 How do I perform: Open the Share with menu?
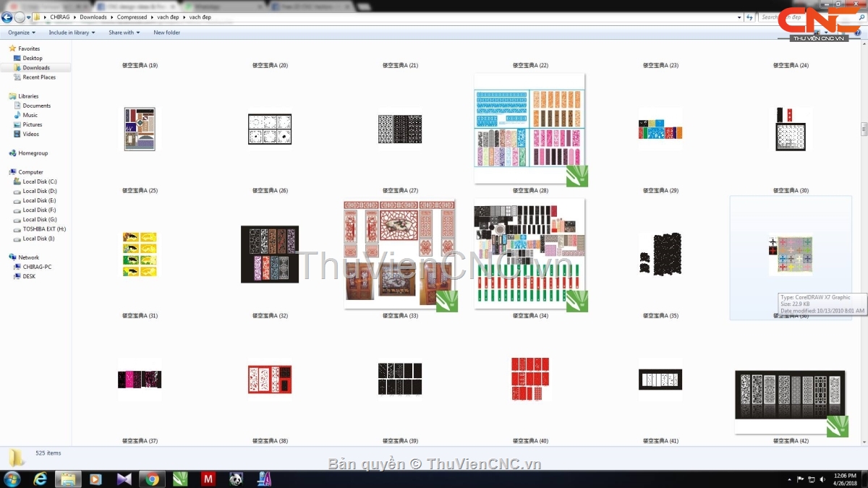click(124, 33)
